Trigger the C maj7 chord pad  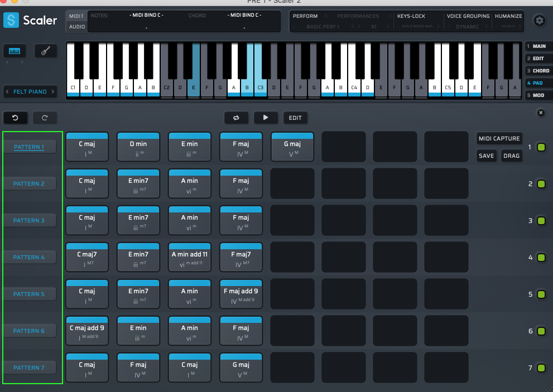click(87, 257)
